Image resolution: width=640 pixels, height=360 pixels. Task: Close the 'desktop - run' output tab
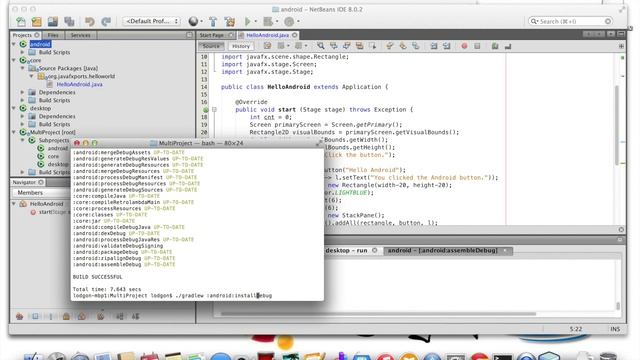pyautogui.click(x=374, y=251)
